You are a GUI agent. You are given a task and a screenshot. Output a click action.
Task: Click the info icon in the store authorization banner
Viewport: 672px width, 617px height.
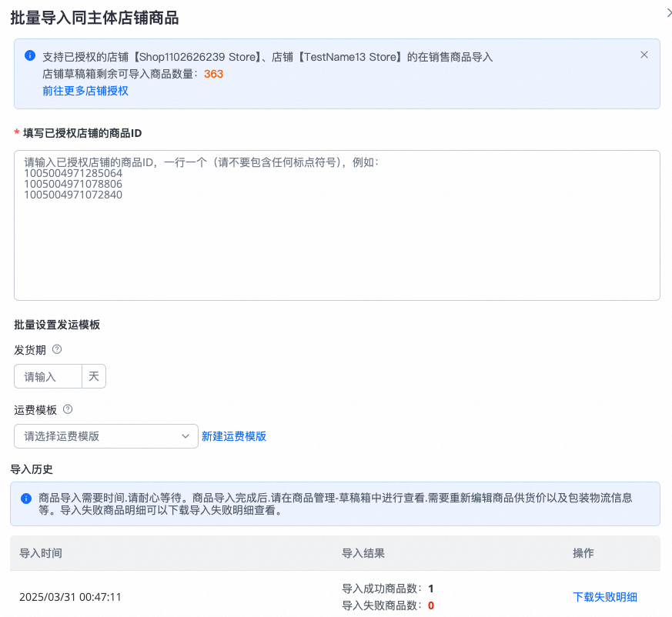[x=30, y=55]
